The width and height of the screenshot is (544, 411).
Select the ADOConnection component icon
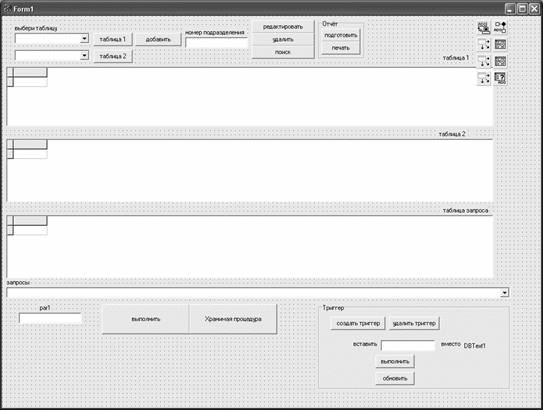(x=484, y=27)
